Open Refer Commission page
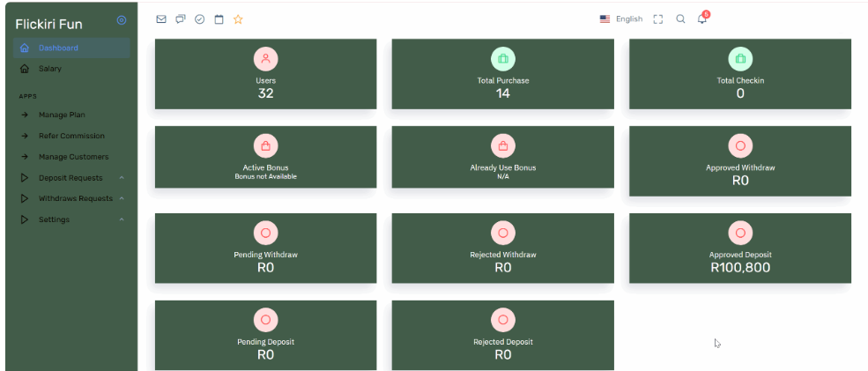This screenshot has height=371, width=868. pos(71,136)
